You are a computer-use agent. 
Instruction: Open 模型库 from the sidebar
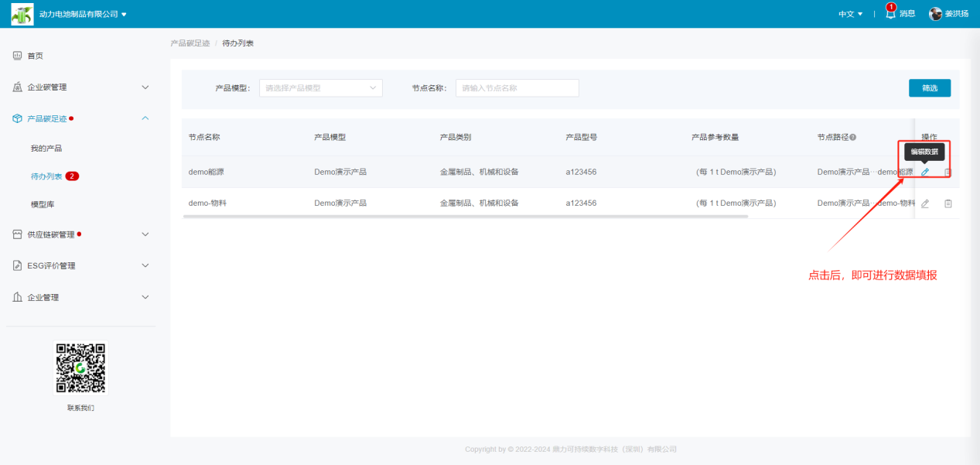click(43, 204)
